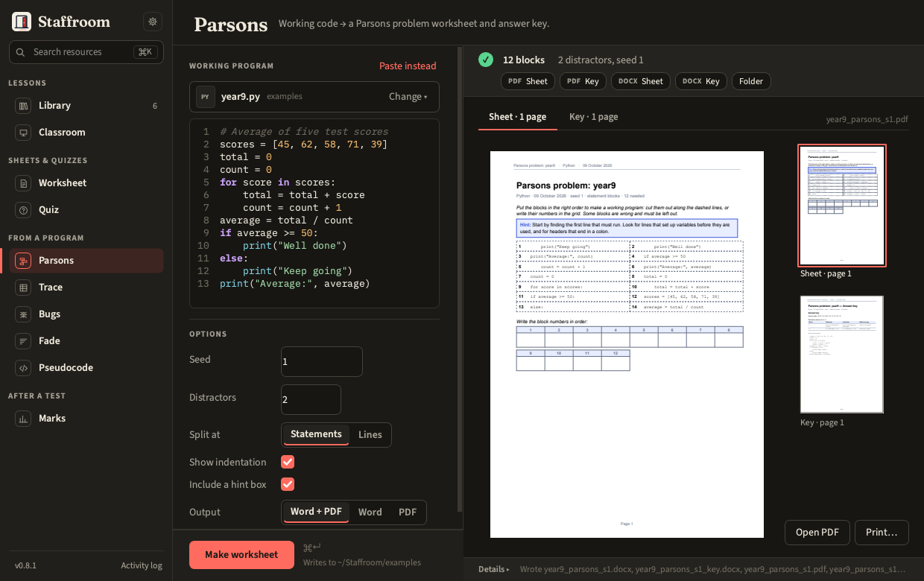Screen dimensions: 924x581
Task: Switch to the Sheet · 1 page tab
Action: (x=518, y=117)
